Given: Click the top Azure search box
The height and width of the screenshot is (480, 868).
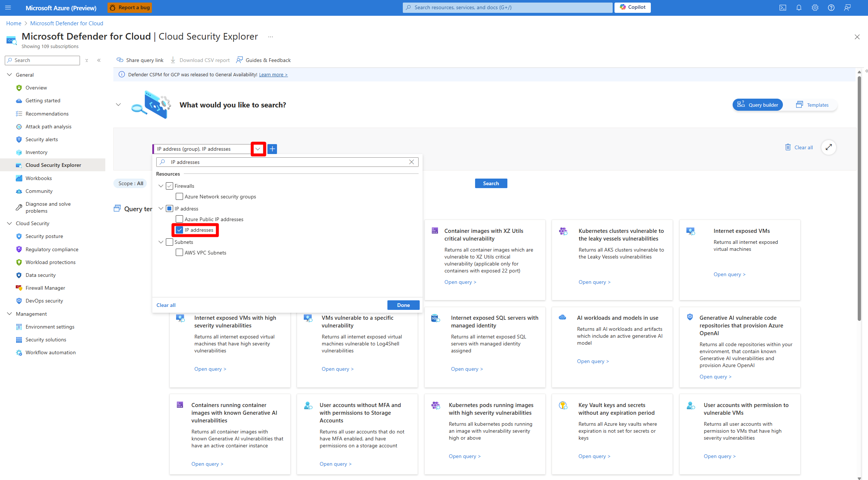Looking at the screenshot, I should (x=507, y=8).
